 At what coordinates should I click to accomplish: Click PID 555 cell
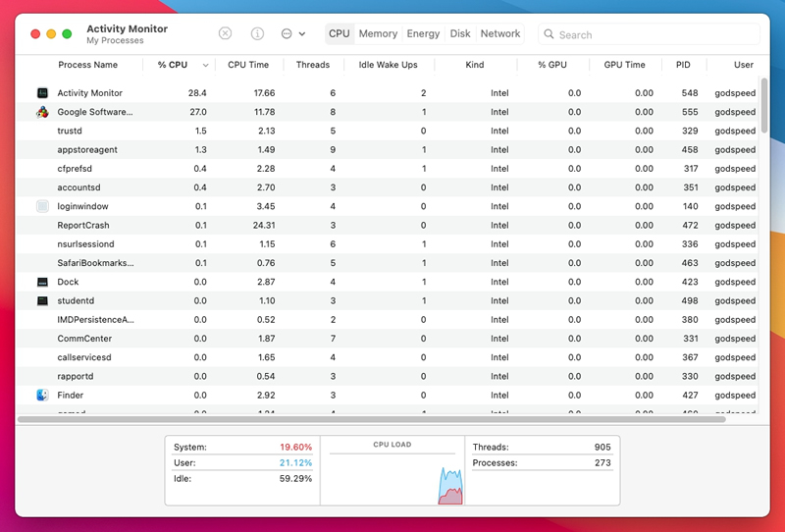click(x=690, y=112)
